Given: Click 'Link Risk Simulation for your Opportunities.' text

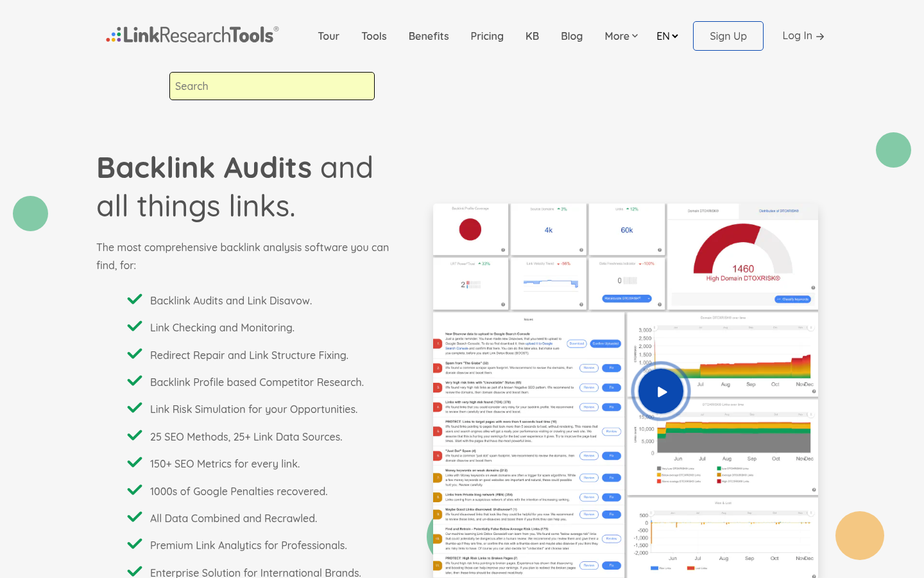Looking at the screenshot, I should tap(253, 409).
